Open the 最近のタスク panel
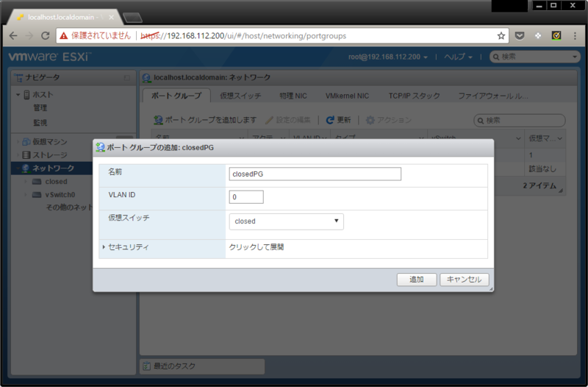The height and width of the screenshot is (387, 588). point(202,366)
